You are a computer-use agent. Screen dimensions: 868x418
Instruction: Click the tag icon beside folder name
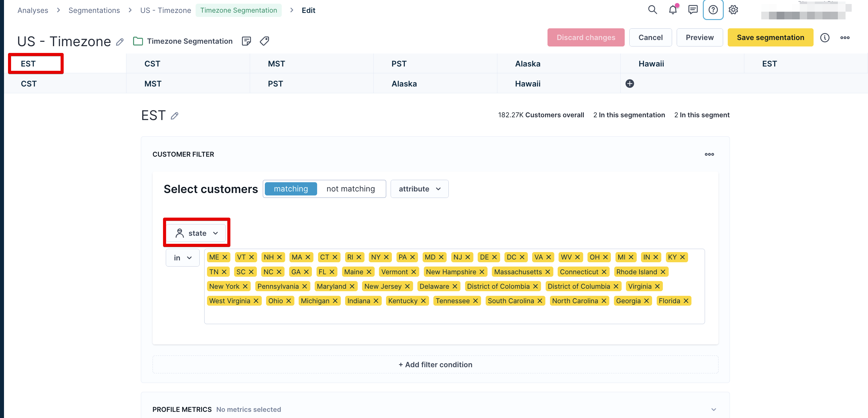[265, 41]
